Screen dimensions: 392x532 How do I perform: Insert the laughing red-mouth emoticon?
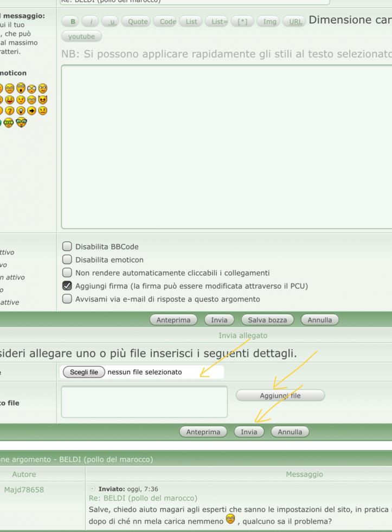point(10,100)
